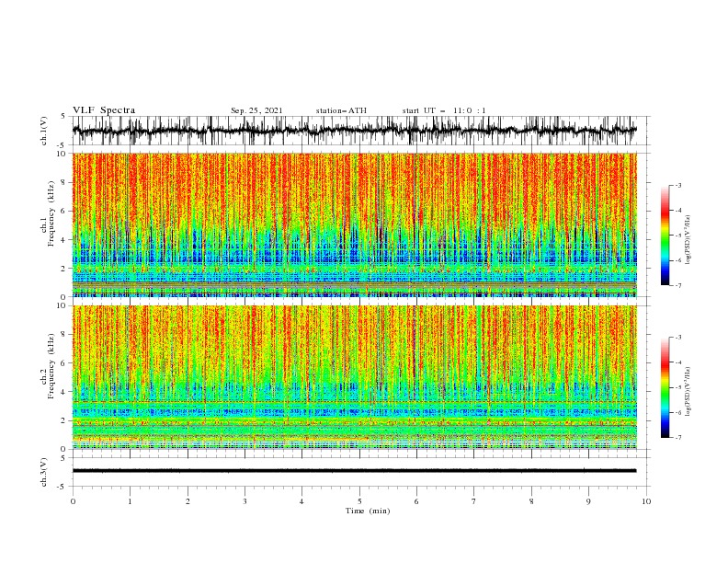
Task: Select the "ch.1(V)" waveform axis label
Action: tap(44, 131)
